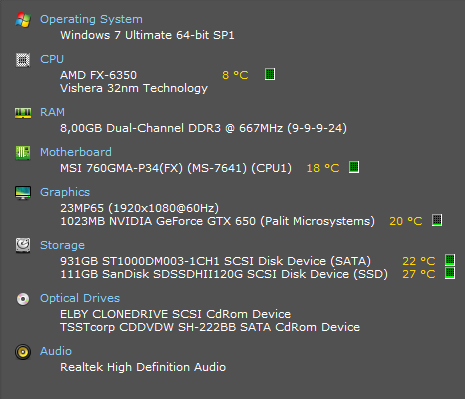Image resolution: width=465 pixels, height=399 pixels.
Task: Click the Audio speaker icon
Action: (23, 352)
